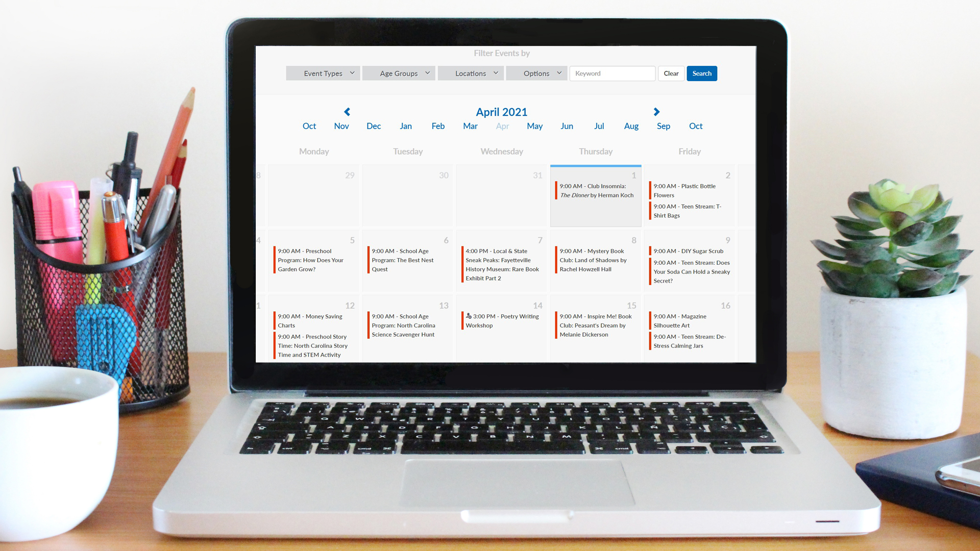Click the Search button
The width and height of the screenshot is (980, 551).
click(702, 72)
